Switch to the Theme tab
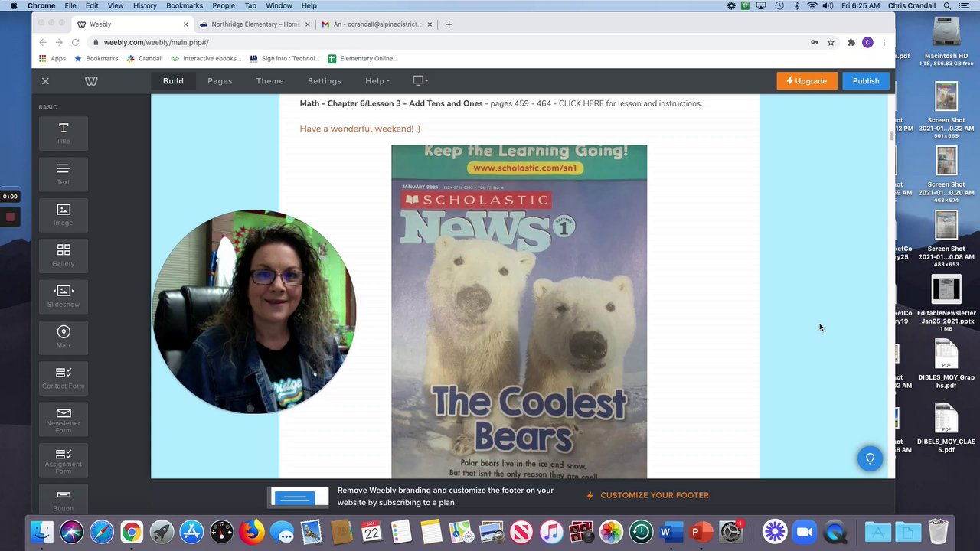 coord(269,81)
